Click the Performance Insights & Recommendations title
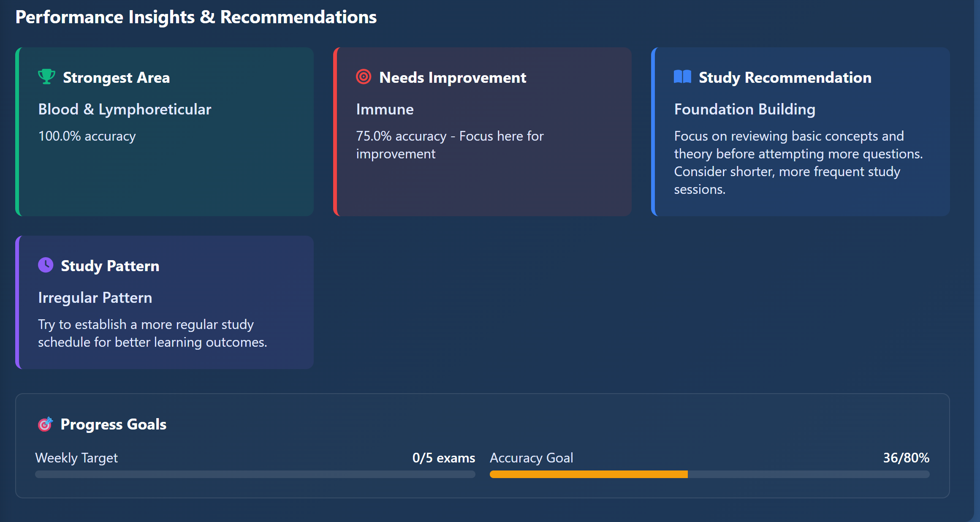The width and height of the screenshot is (980, 522). click(196, 17)
